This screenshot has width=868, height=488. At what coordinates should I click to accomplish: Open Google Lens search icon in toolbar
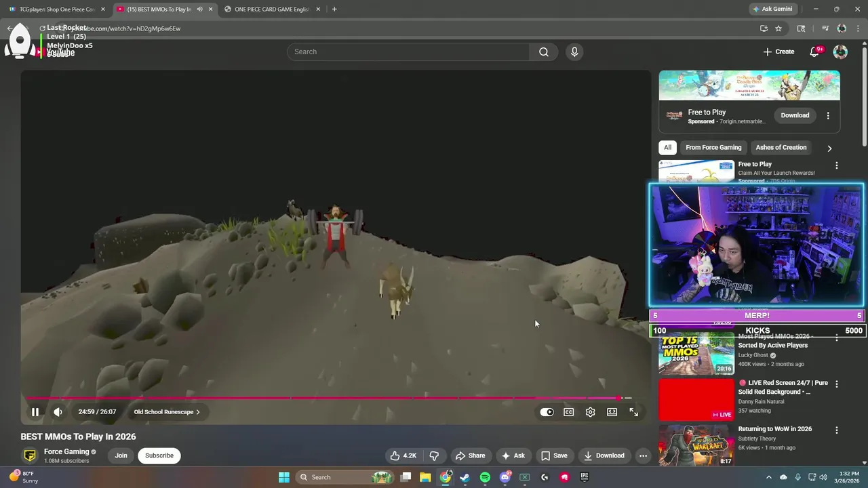(x=801, y=28)
